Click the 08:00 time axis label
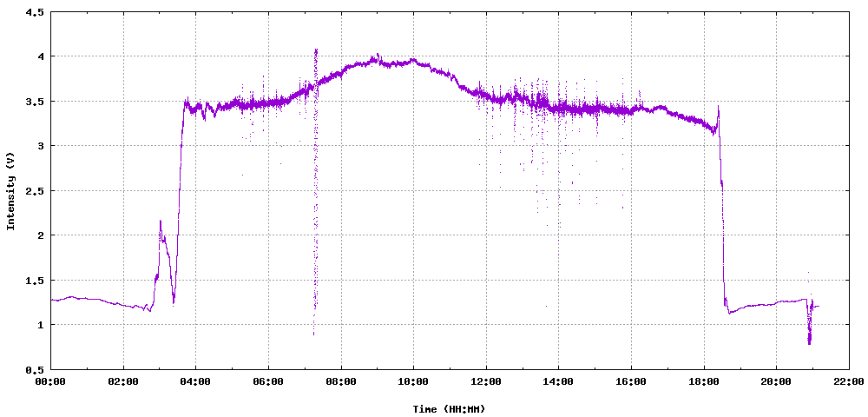868x417 pixels. click(x=340, y=382)
